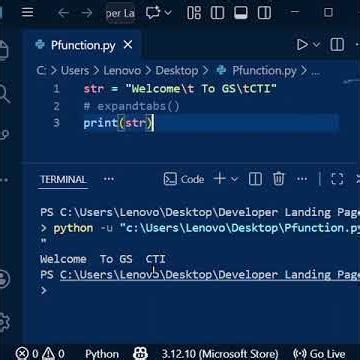Open the hamburger application menu
This screenshot has height=360, width=360.
[27, 12]
